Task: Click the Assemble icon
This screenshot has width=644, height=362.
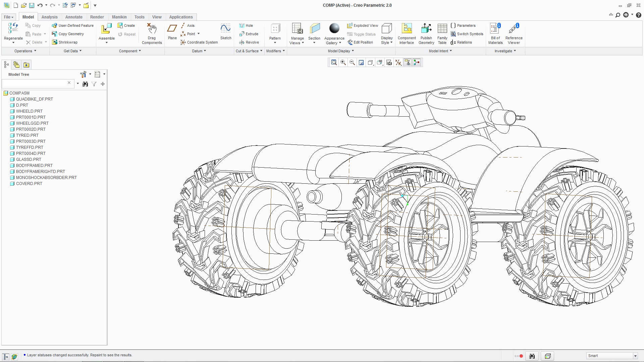Action: coord(107,29)
